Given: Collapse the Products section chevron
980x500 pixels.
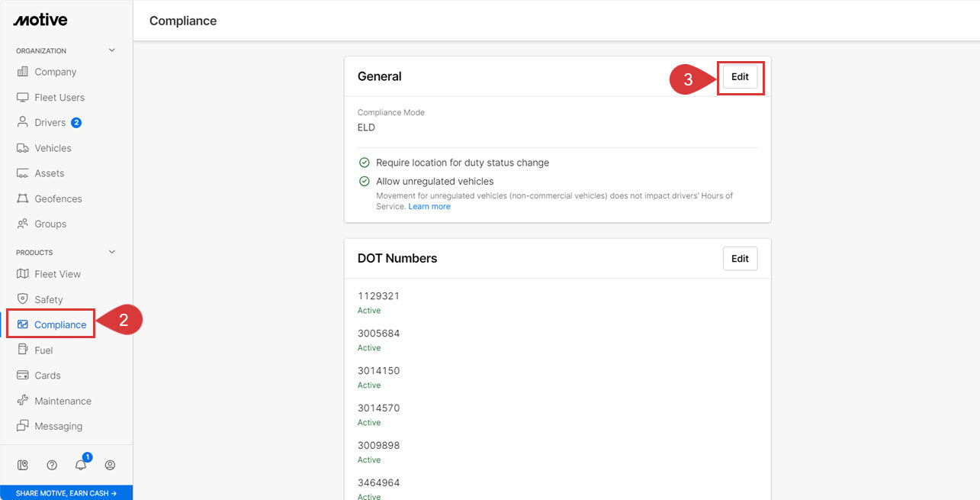Looking at the screenshot, I should (112, 252).
